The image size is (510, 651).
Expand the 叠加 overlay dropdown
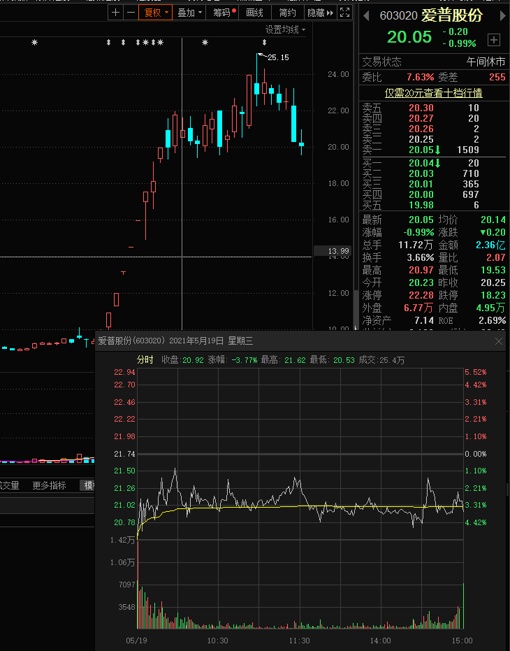(x=189, y=12)
